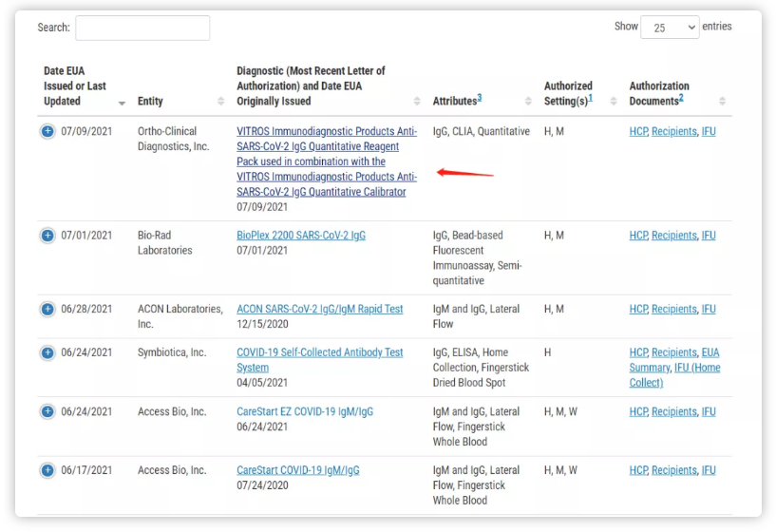
Task: Sort by Diagnostic column sort arrows
Action: click(417, 101)
